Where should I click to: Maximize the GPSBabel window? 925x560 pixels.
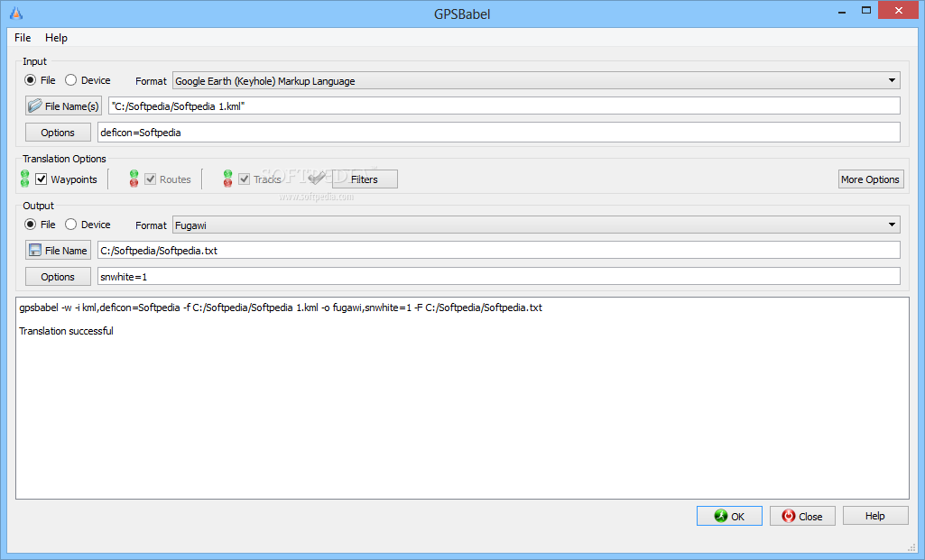(866, 11)
